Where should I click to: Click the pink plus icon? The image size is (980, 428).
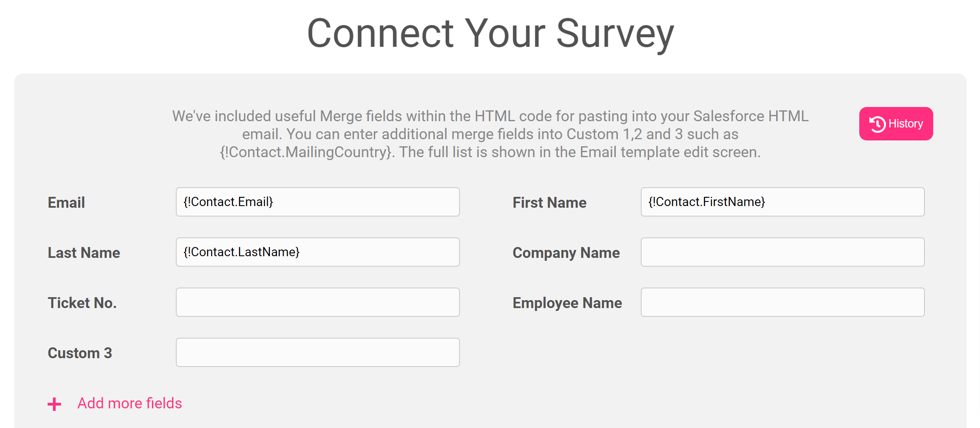54,404
